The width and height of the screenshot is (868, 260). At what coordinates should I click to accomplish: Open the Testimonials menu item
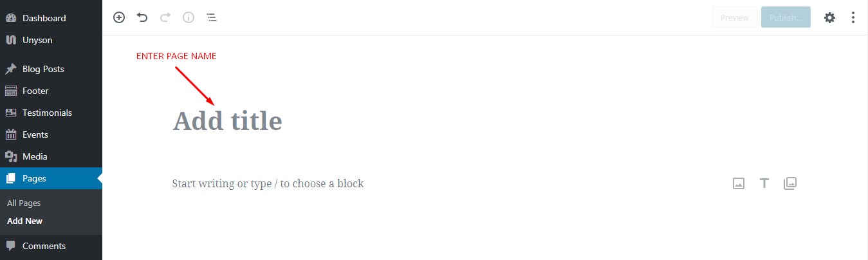tap(47, 113)
